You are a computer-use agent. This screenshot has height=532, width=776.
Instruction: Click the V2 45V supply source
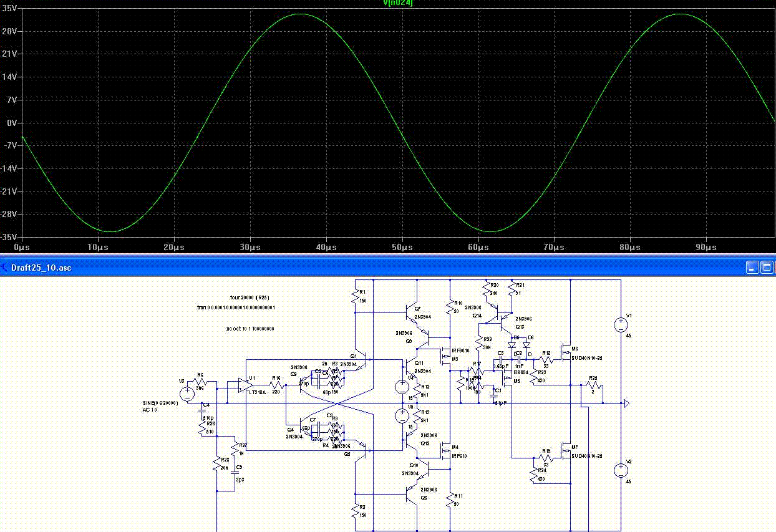pos(621,470)
